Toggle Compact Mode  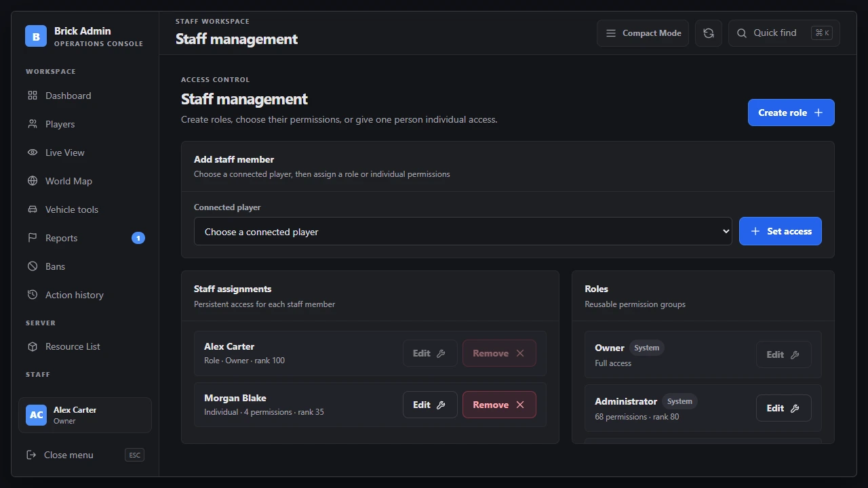click(x=643, y=33)
